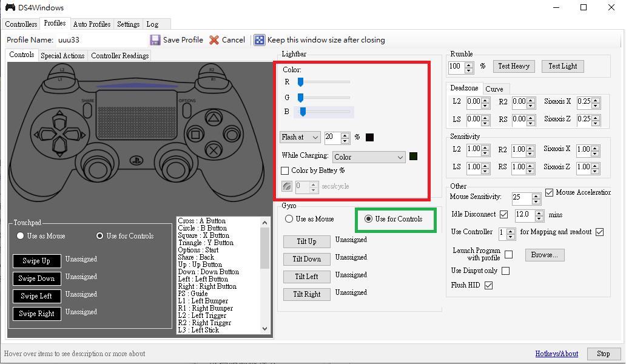
Task: Click the rainbow lightbar icon beside secs/cycle
Action: tap(287, 186)
